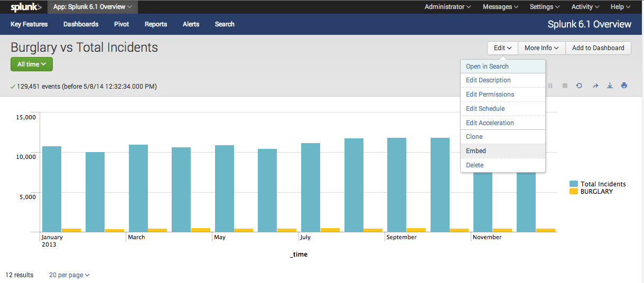Go to Key Features tab
This screenshot has width=644, height=283.
pyautogui.click(x=29, y=24)
